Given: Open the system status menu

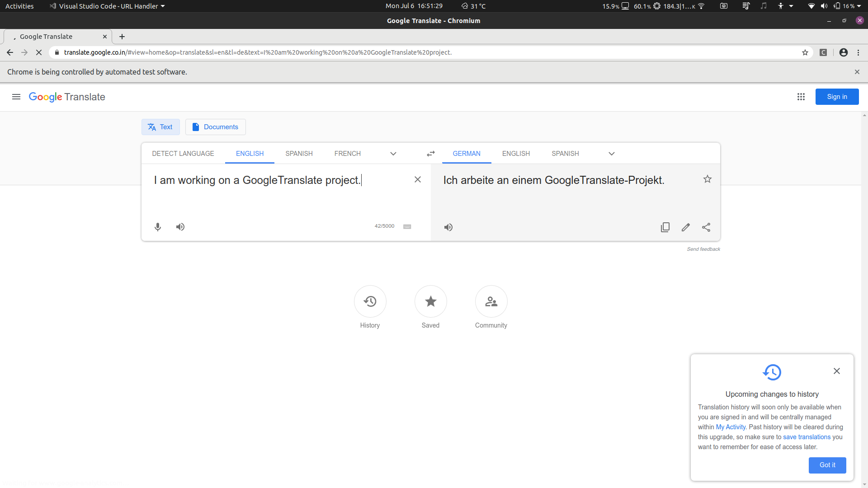Looking at the screenshot, I should pyautogui.click(x=835, y=6).
